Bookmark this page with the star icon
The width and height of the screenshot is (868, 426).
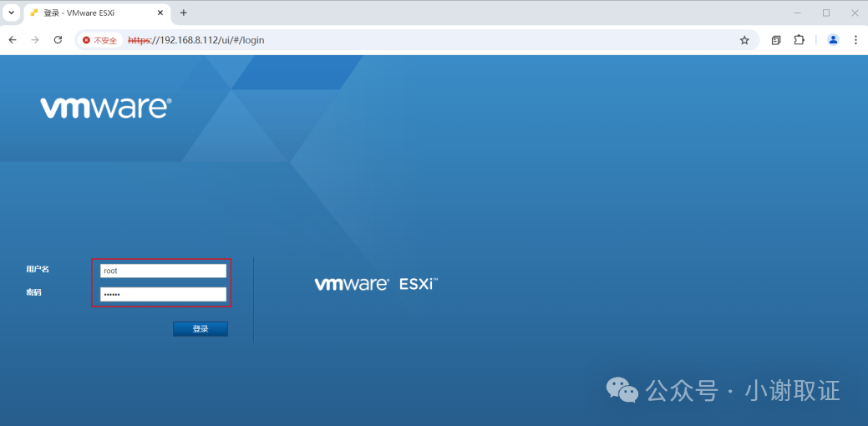[744, 40]
